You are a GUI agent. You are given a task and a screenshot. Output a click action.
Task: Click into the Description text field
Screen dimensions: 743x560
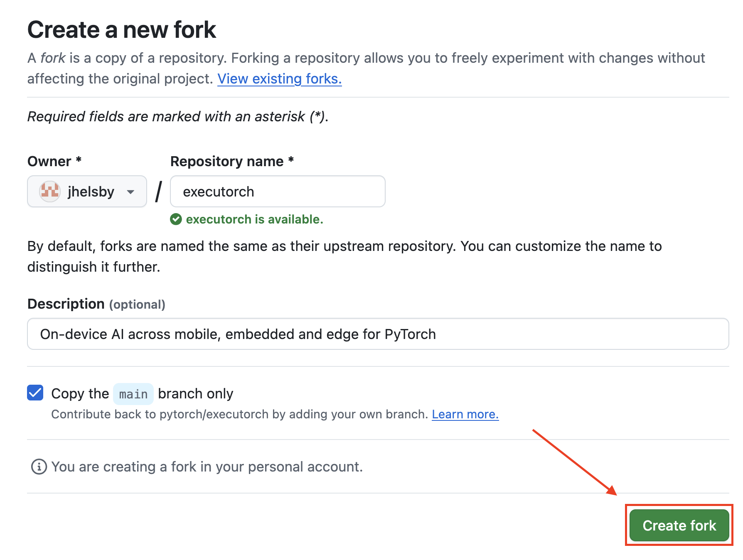coord(378,334)
